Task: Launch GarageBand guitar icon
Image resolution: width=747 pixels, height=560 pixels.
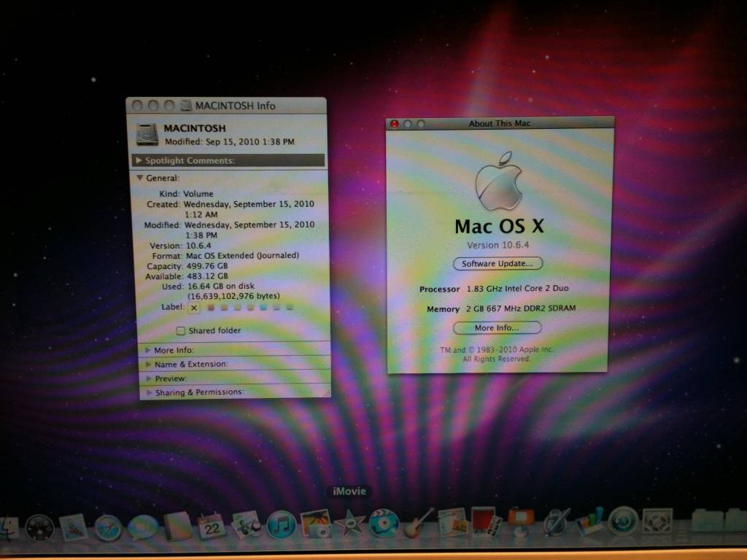Action: pyautogui.click(x=419, y=523)
